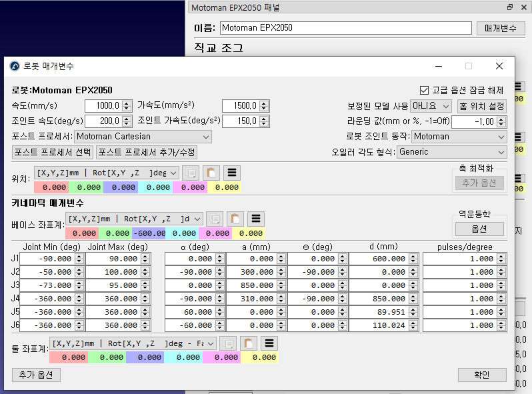Decrease the J3 Joint Min spinner
Viewport: 532px width, 394px height.
click(x=79, y=289)
